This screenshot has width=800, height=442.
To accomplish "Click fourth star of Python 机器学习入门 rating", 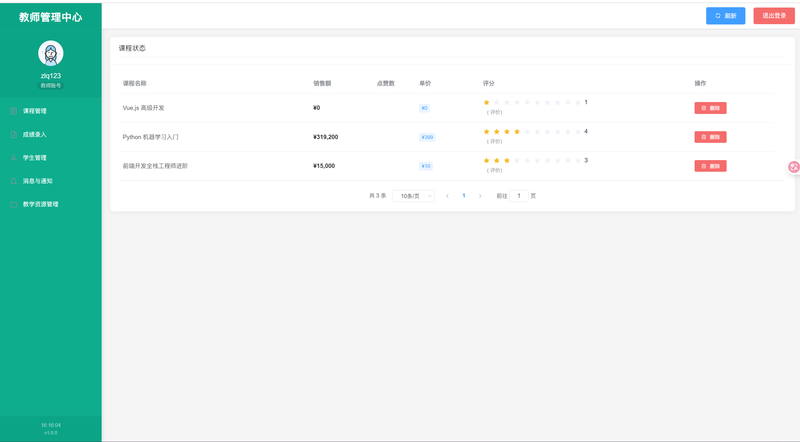I will tap(517, 132).
